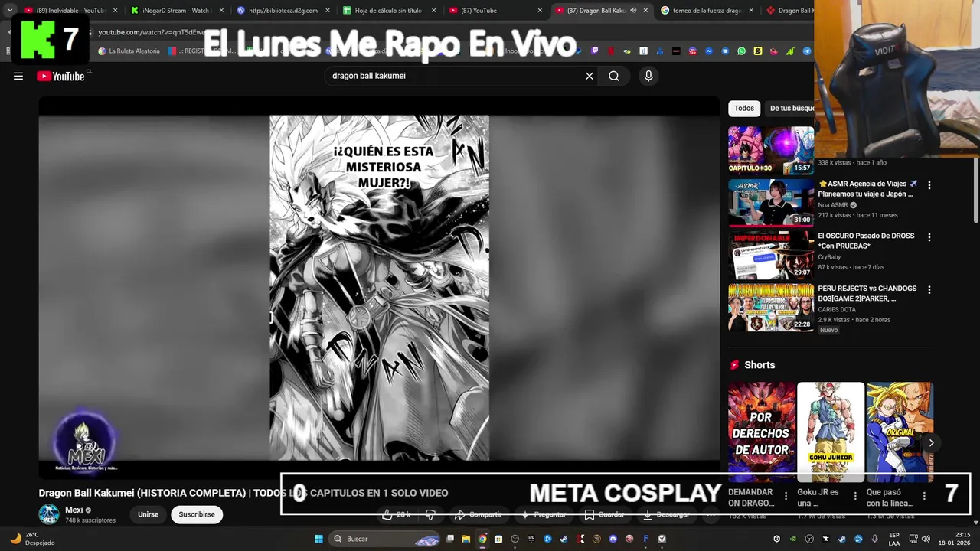The image size is (980, 551).
Task: Open the 'CARIES DOTA' channel link
Action: click(x=837, y=310)
